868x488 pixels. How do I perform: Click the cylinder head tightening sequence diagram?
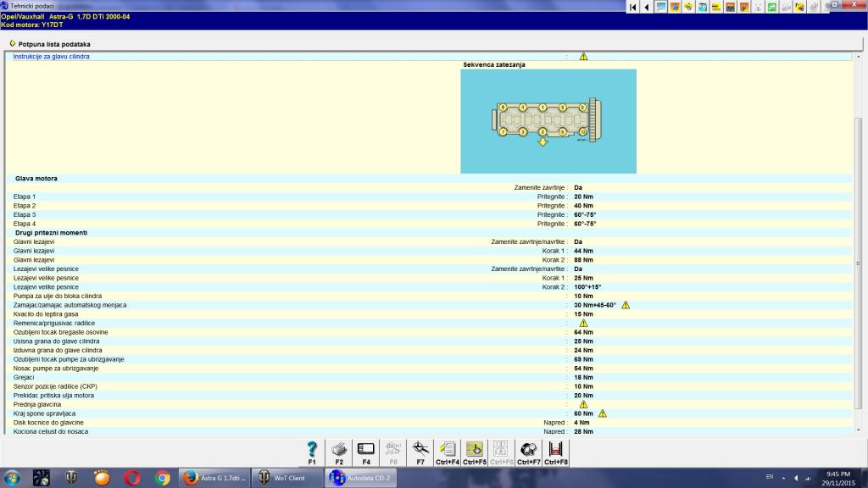click(548, 121)
